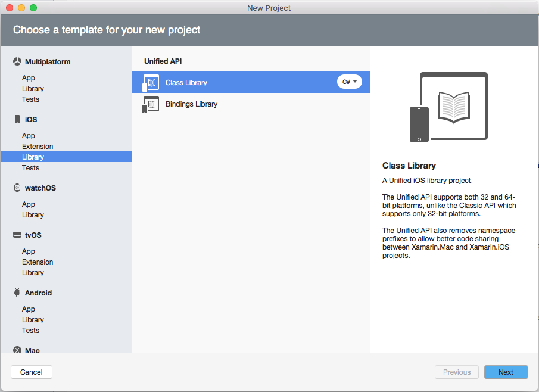Select Extension under iOS

(38, 146)
